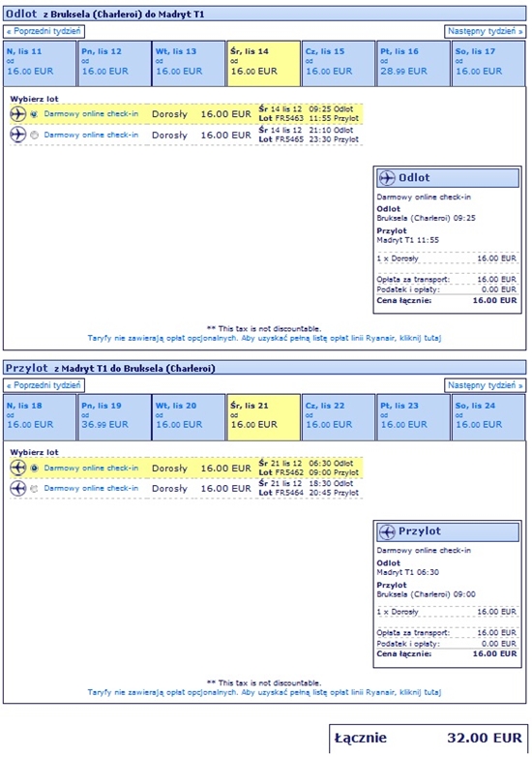Select So, lis 24 return date tab
Viewport: 532px width, 757px height.
click(x=488, y=417)
